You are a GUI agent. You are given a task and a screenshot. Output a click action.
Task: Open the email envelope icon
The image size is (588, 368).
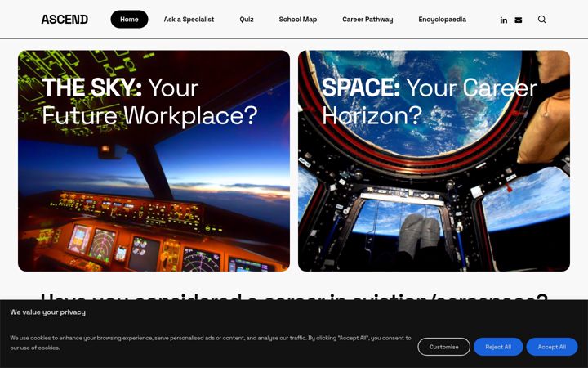pyautogui.click(x=519, y=20)
